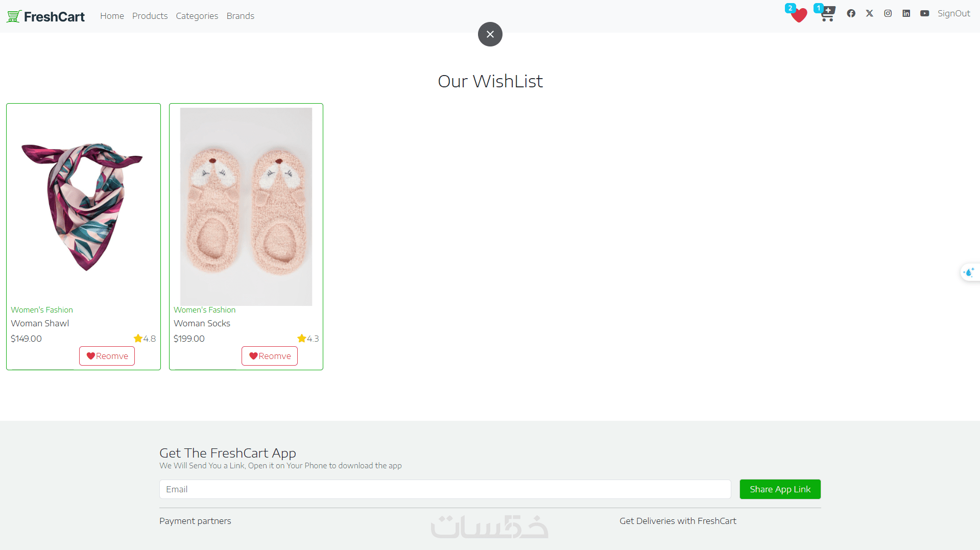Click the Share App Link button
Viewport: 980px width, 550px height.
click(780, 489)
